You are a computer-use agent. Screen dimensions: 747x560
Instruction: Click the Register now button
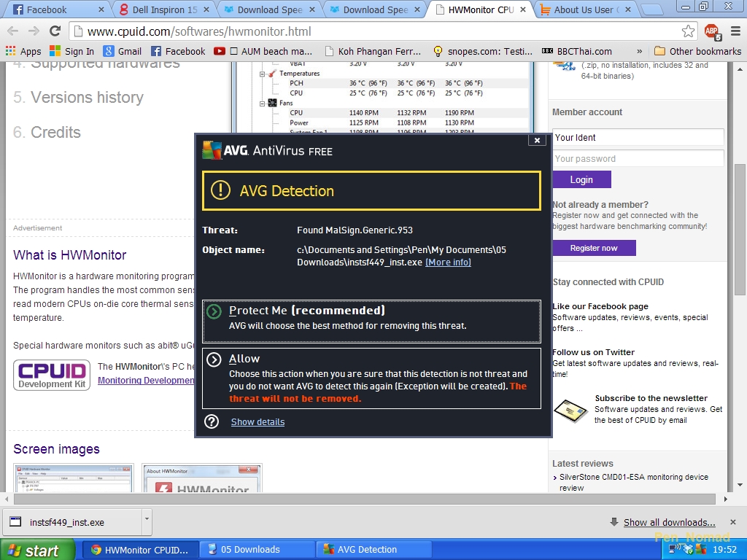pyautogui.click(x=594, y=248)
